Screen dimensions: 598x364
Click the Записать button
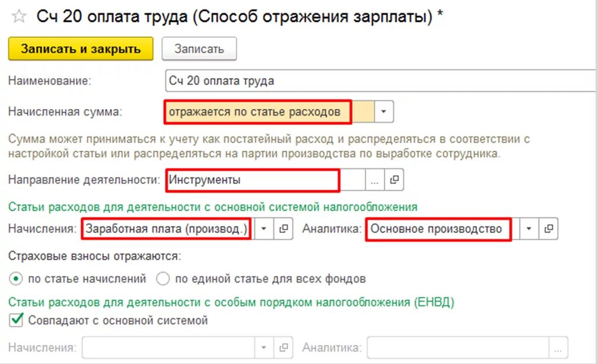[x=199, y=49]
